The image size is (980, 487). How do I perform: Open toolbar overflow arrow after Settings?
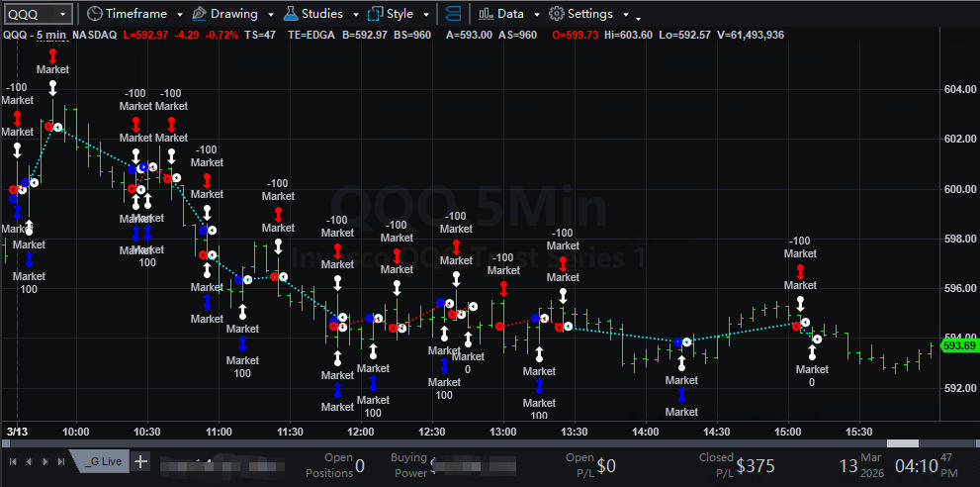click(x=638, y=18)
